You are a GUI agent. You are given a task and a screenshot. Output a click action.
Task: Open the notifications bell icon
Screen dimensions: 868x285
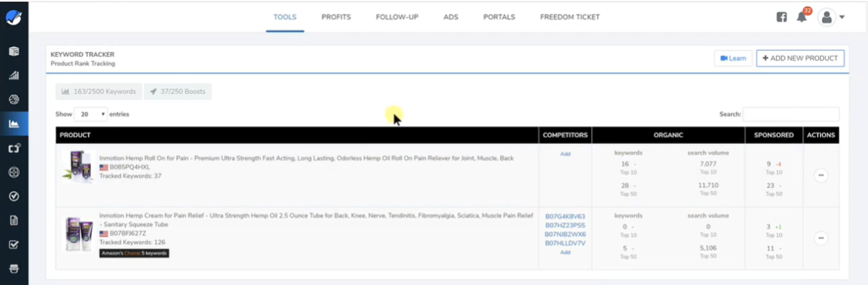click(801, 17)
